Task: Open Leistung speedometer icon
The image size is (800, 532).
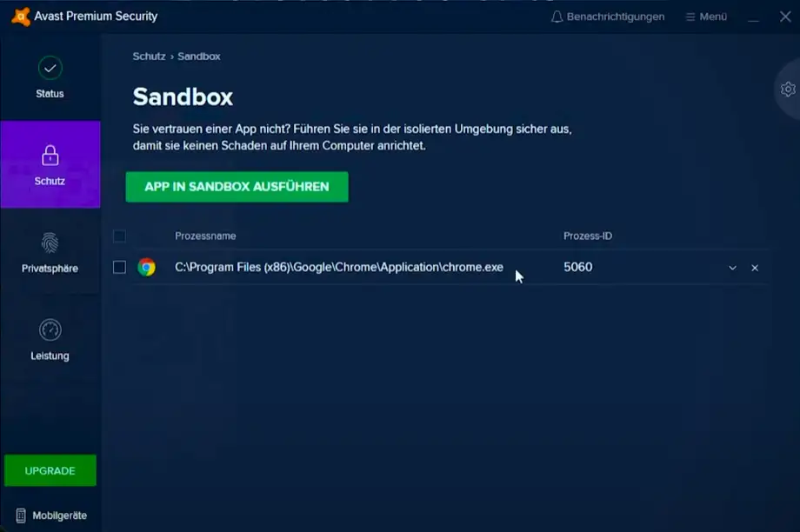Action: pyautogui.click(x=50, y=330)
